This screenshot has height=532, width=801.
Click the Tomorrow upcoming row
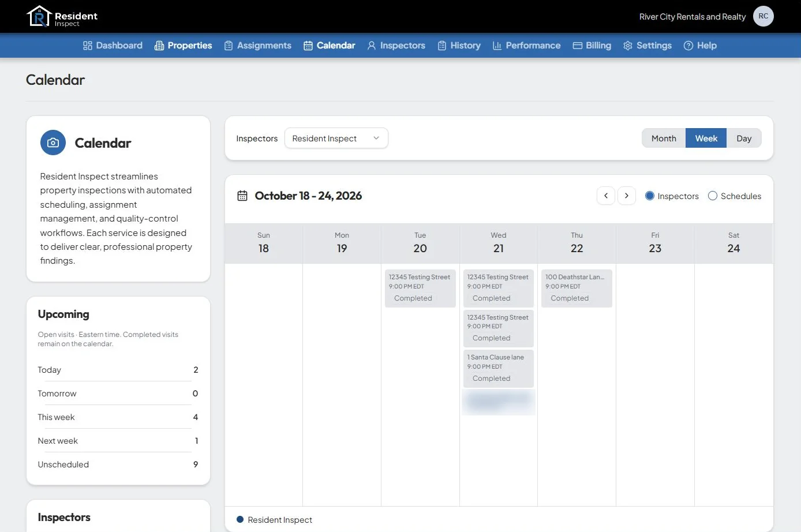point(118,394)
